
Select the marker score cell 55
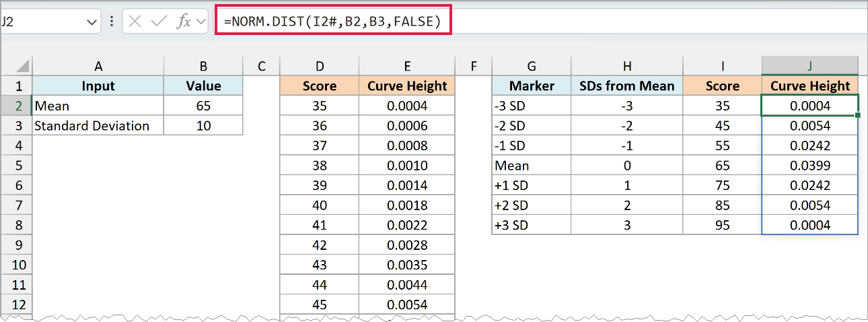click(x=723, y=146)
